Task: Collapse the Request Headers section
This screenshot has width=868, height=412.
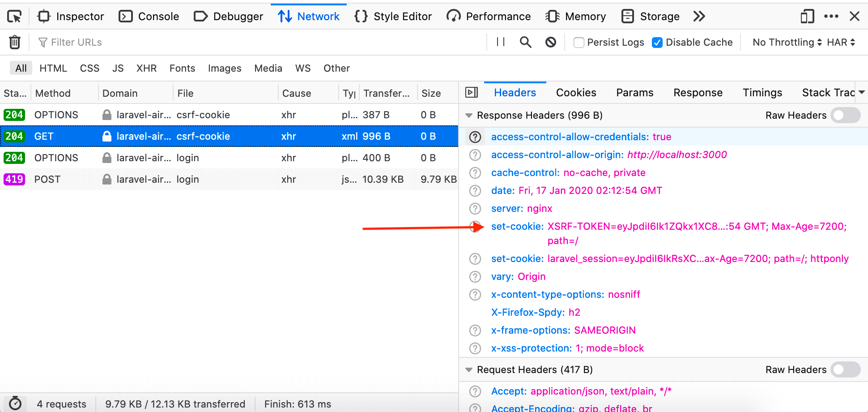Action: point(469,370)
